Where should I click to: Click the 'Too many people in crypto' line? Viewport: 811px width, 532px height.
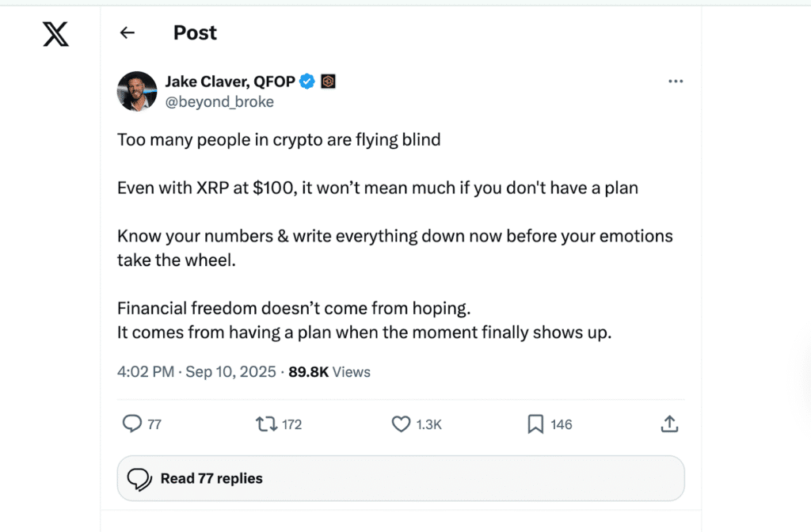[x=279, y=140]
